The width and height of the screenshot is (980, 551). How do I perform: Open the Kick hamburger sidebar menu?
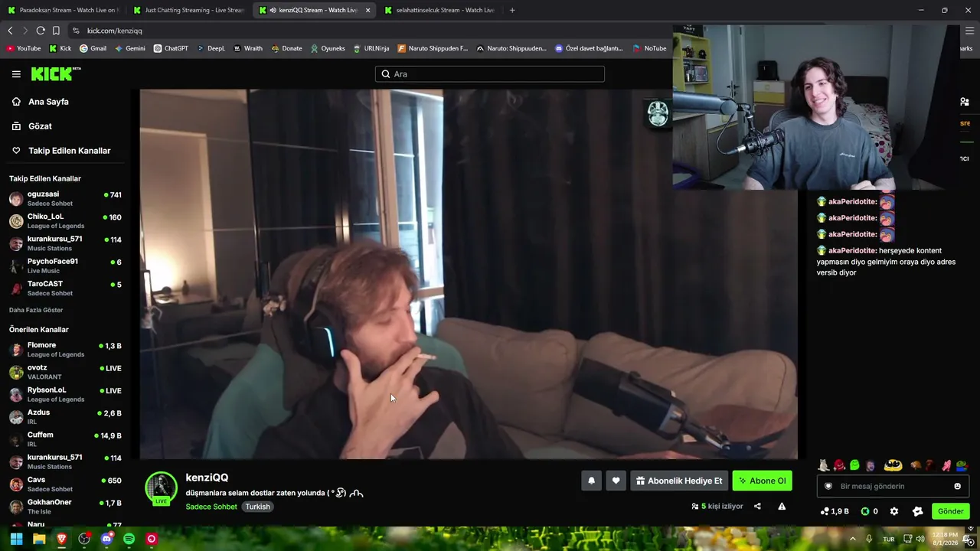pyautogui.click(x=16, y=74)
